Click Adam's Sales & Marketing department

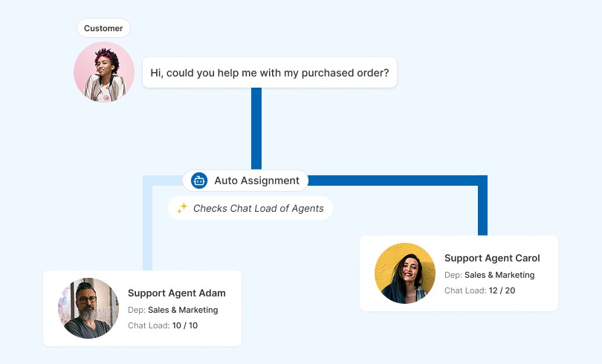[183, 310]
